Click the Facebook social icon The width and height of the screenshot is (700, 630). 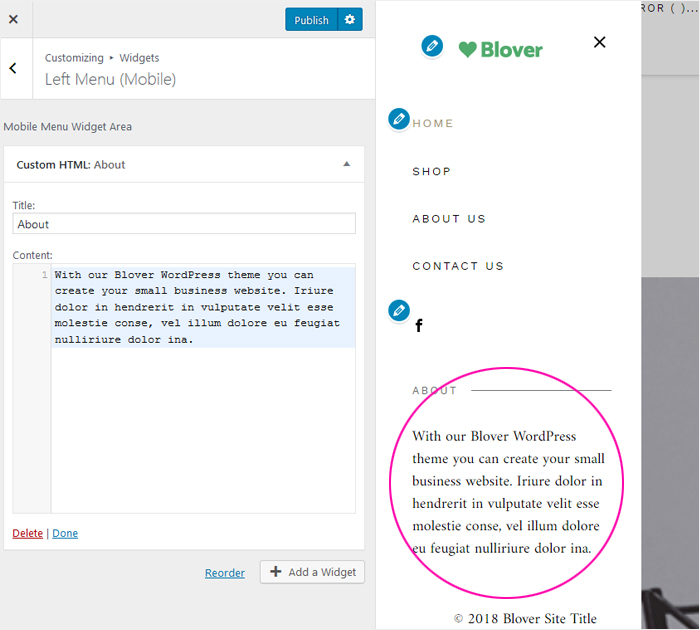419,325
